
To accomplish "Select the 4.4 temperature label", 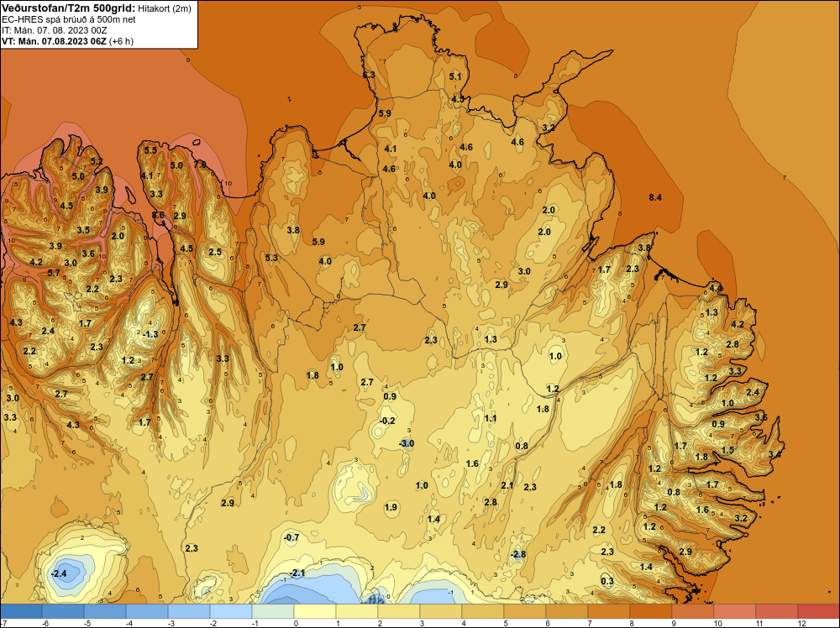I will click(716, 288).
